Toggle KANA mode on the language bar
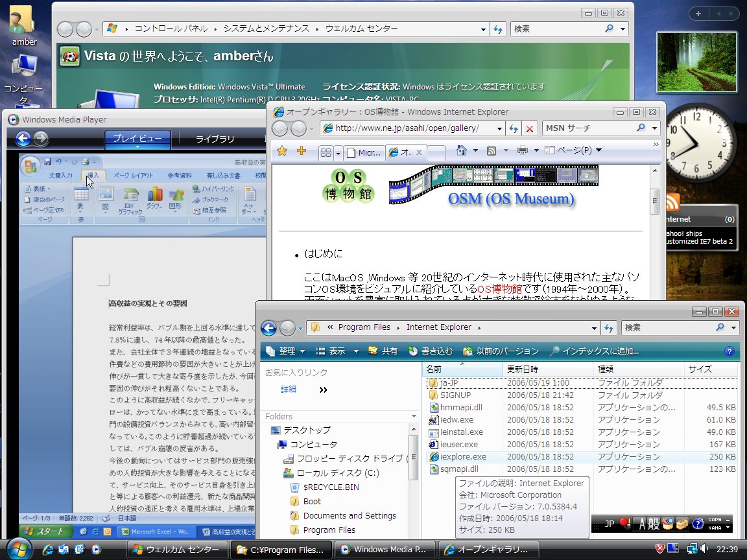This screenshot has height=560, width=747. pyautogui.click(x=715, y=528)
